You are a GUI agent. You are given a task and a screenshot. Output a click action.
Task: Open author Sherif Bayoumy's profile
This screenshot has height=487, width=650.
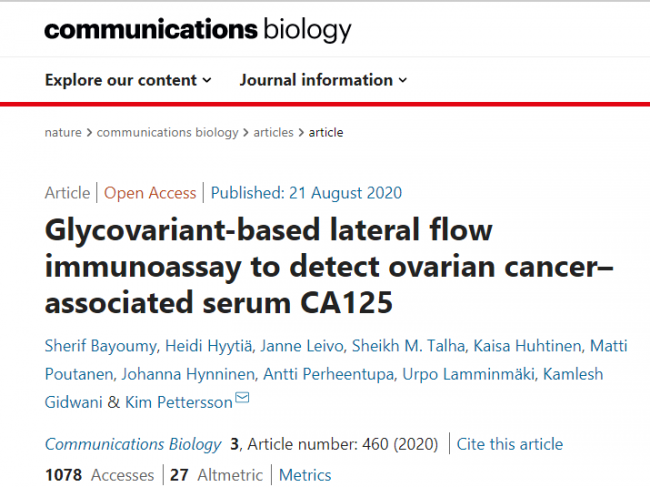[x=101, y=346]
